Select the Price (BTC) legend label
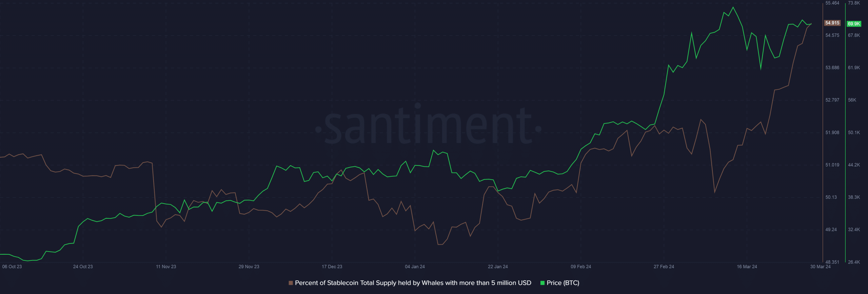The width and height of the screenshot is (868, 294). 563,283
